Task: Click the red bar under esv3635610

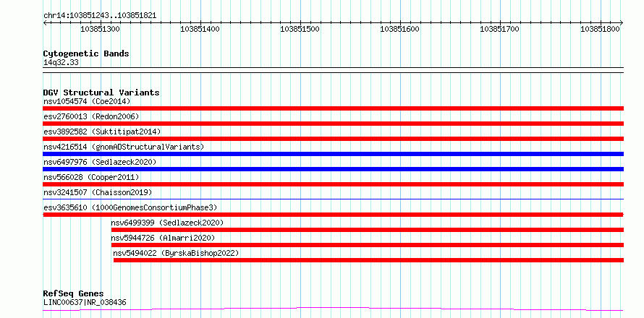Action: click(334, 215)
